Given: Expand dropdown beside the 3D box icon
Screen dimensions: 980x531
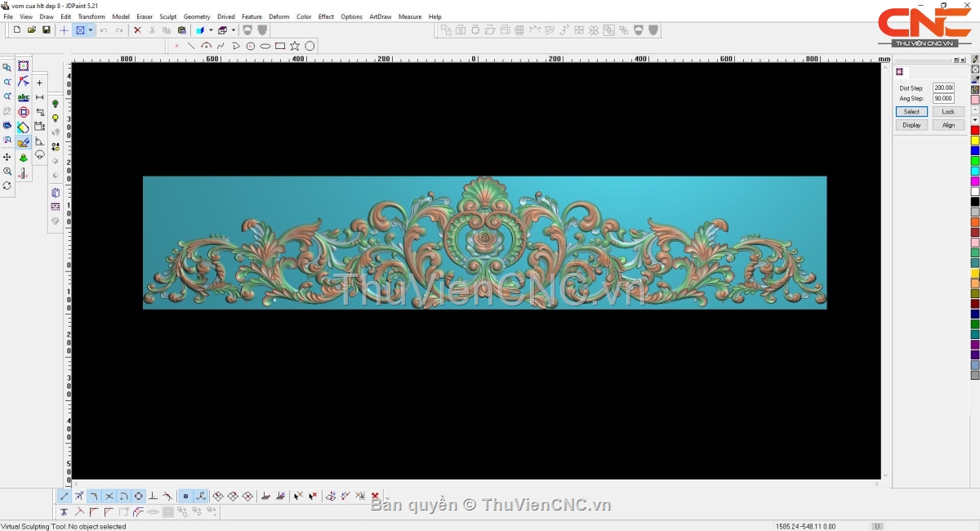Looking at the screenshot, I should pyautogui.click(x=233, y=30).
